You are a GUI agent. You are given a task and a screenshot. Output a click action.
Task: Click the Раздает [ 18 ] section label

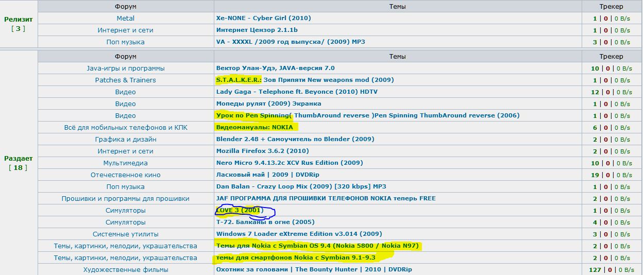pyautogui.click(x=18, y=163)
